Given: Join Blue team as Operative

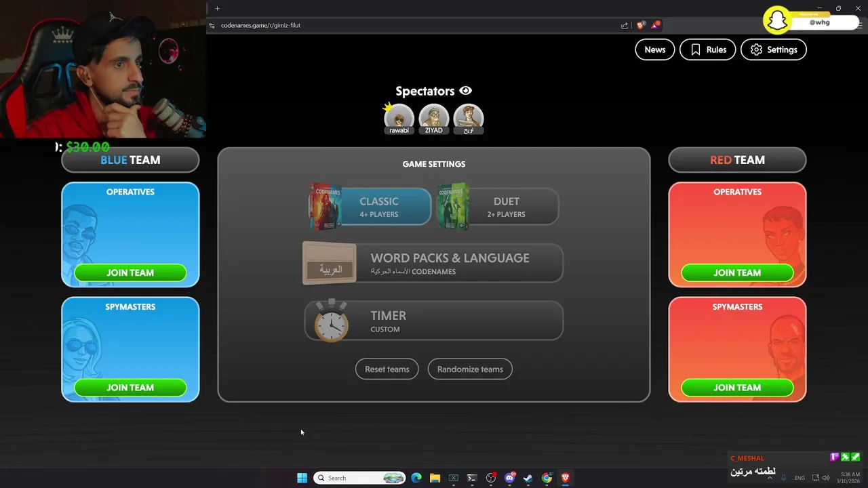Looking at the screenshot, I should pyautogui.click(x=130, y=272).
